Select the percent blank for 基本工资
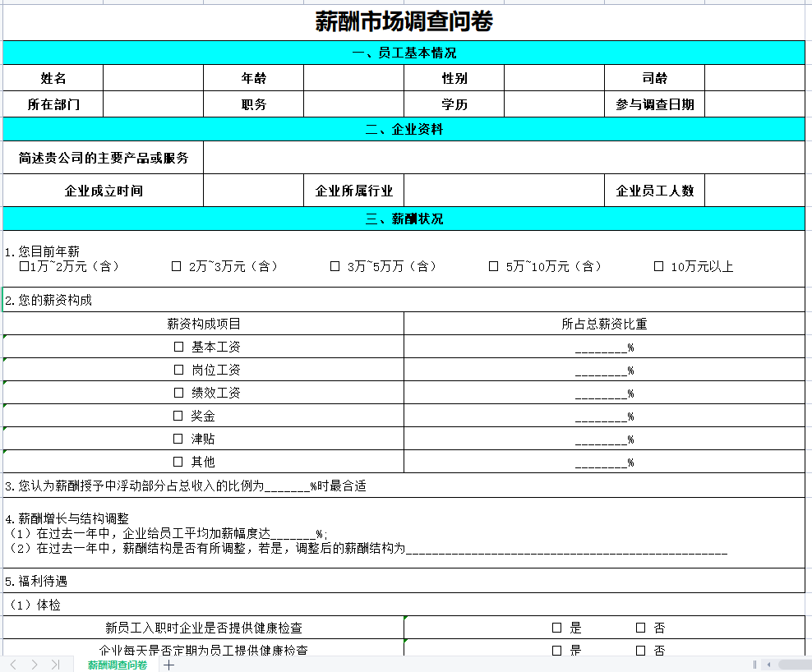This screenshot has height=672, width=812. (604, 347)
